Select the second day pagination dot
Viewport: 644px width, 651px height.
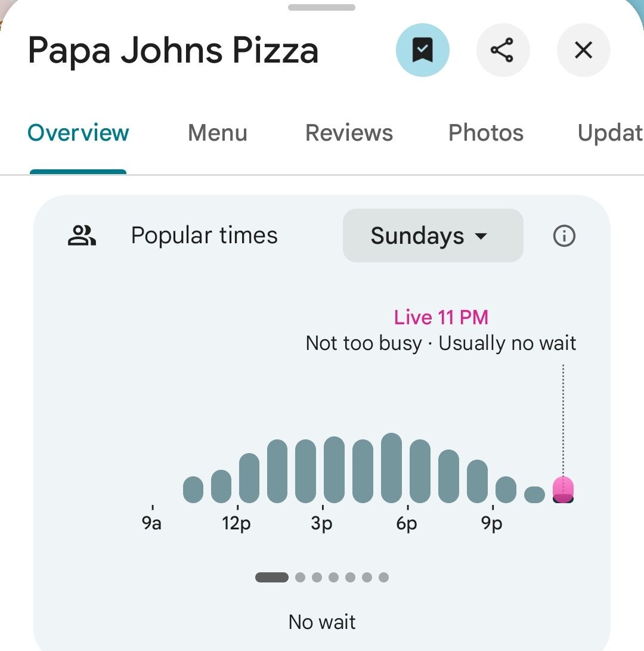coord(301,577)
